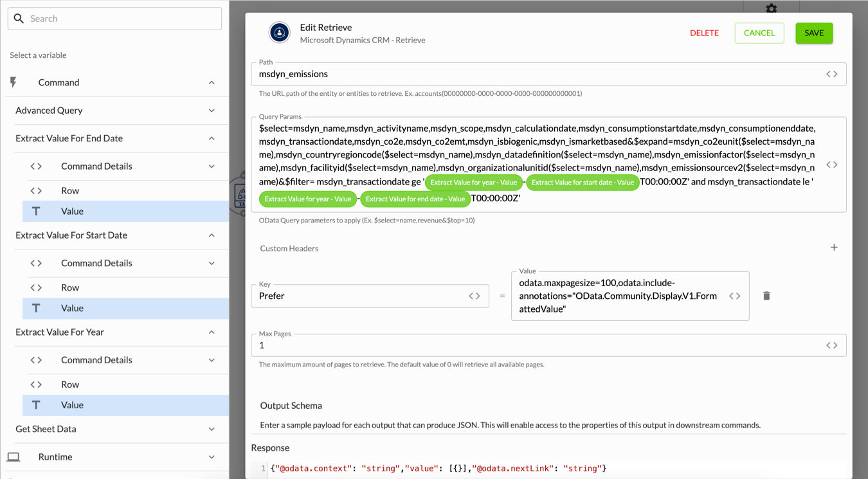Open variable picker for Path field
This screenshot has width=868, height=479.
pyautogui.click(x=832, y=74)
